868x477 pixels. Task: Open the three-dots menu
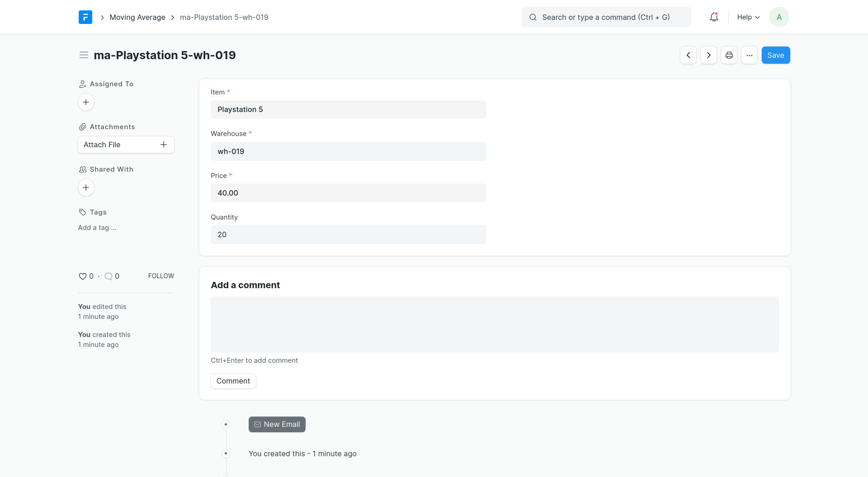[x=749, y=55]
